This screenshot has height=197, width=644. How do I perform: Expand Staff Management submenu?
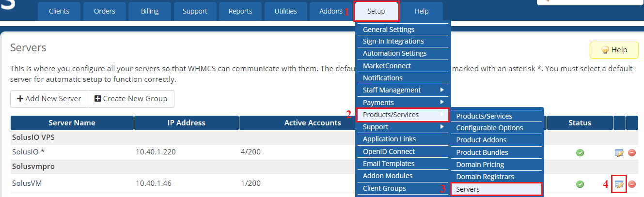point(403,90)
